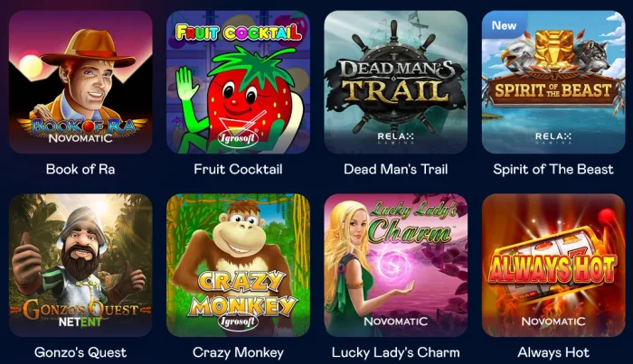The height and width of the screenshot is (364, 633).
Task: Launch the Crazy Monkey game thumbnail
Action: [238, 266]
